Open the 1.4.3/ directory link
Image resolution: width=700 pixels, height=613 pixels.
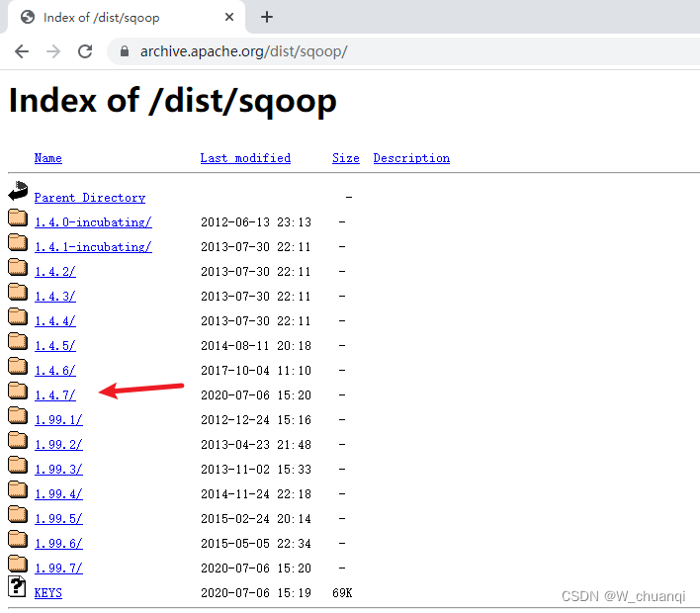click(x=55, y=297)
